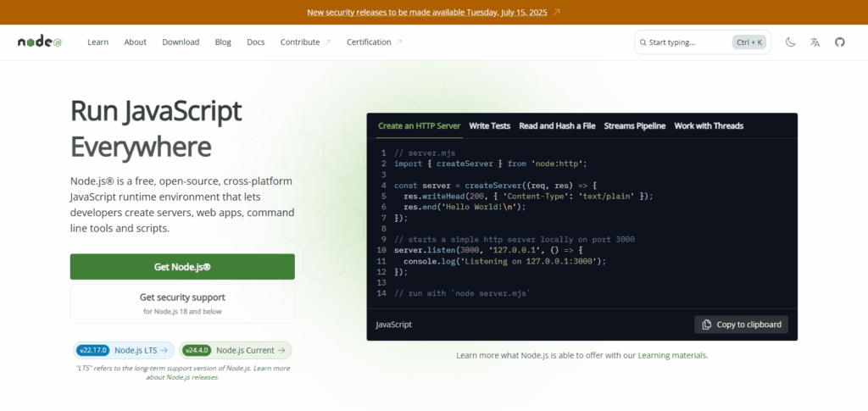
Task: Open the security releases announcement link
Action: [427, 12]
